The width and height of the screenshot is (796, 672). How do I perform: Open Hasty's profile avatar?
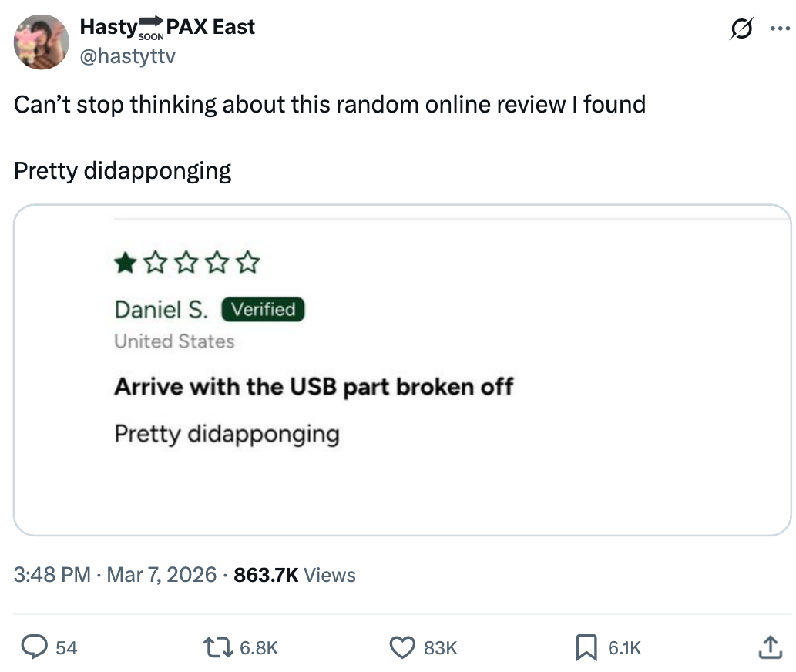(x=42, y=42)
